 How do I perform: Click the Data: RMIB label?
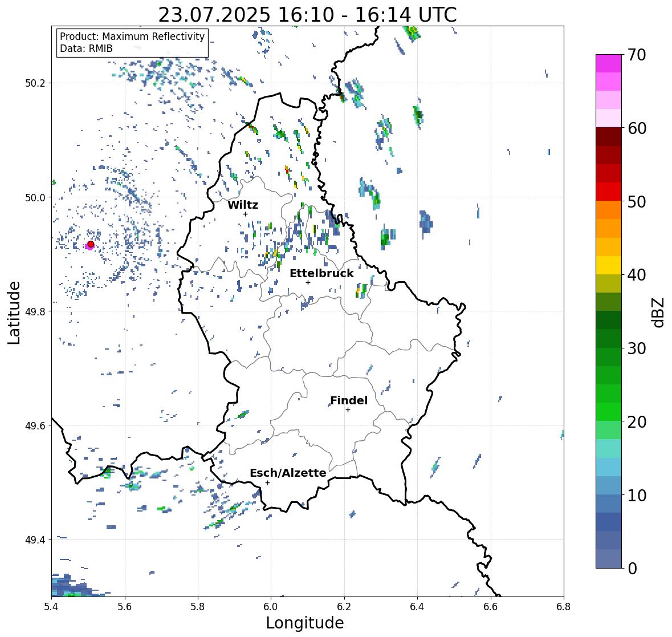click(86, 48)
